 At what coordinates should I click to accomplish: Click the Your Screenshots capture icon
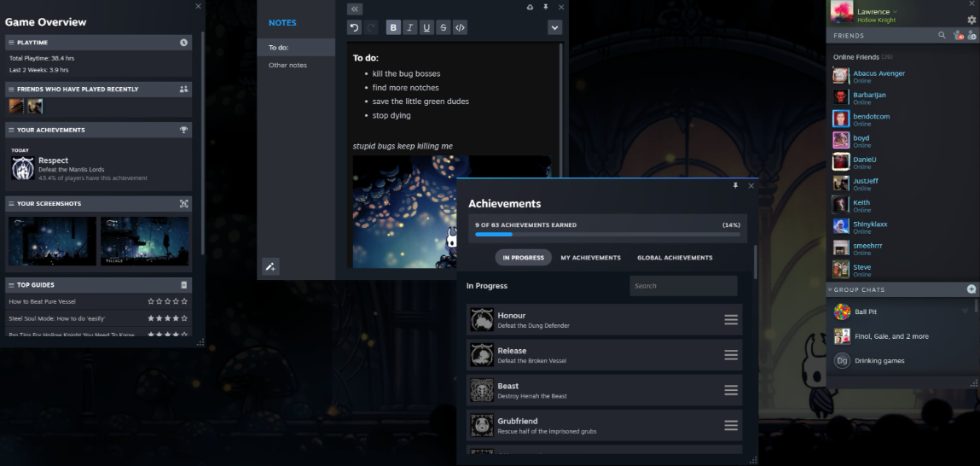pyautogui.click(x=183, y=203)
